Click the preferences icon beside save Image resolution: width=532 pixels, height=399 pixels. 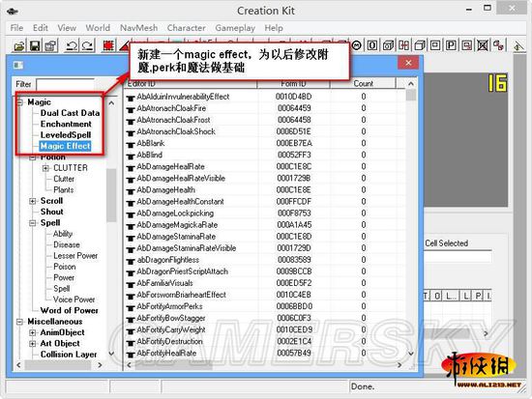point(51,45)
